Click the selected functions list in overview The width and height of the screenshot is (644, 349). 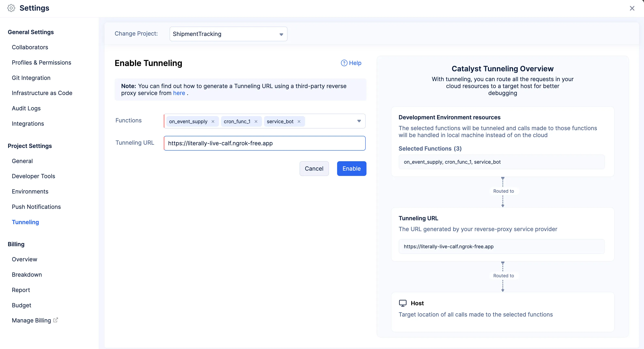502,162
